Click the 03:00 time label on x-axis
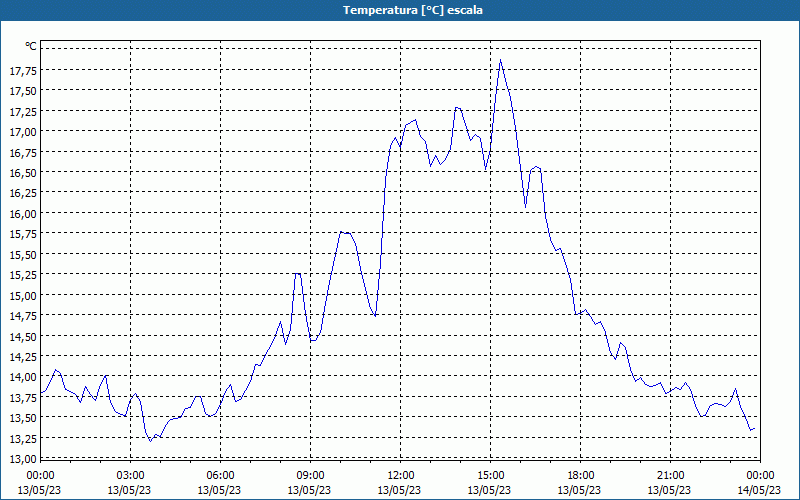Viewport: 800px width, 500px height. coord(130,476)
